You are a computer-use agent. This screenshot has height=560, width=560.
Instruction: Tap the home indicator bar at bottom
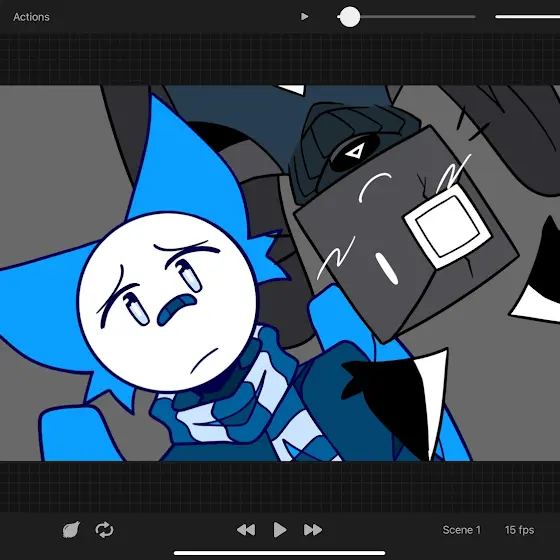[x=280, y=553]
